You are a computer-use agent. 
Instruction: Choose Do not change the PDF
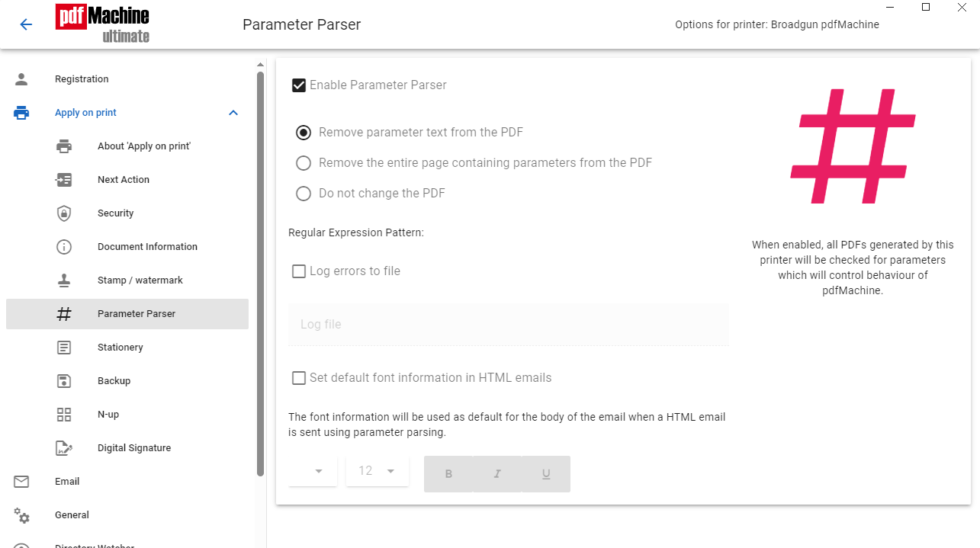[x=304, y=194]
